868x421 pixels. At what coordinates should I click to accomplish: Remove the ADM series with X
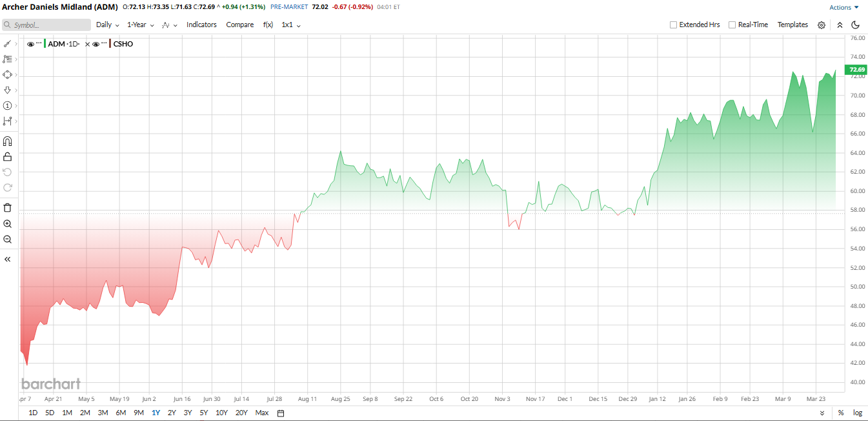(x=87, y=44)
